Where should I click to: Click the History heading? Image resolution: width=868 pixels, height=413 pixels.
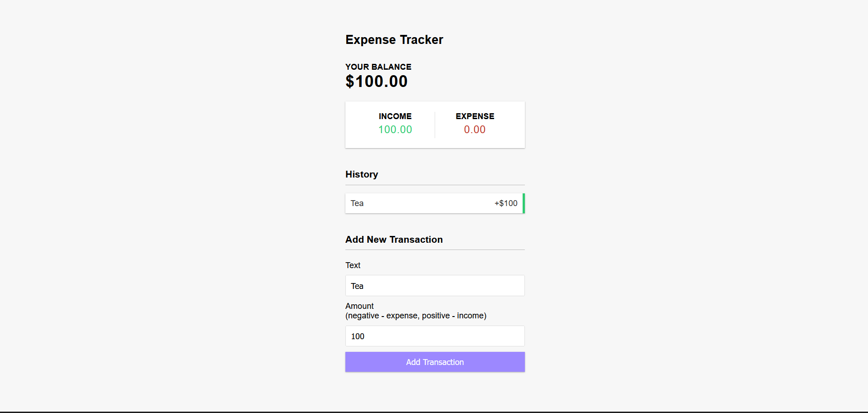pyautogui.click(x=361, y=174)
